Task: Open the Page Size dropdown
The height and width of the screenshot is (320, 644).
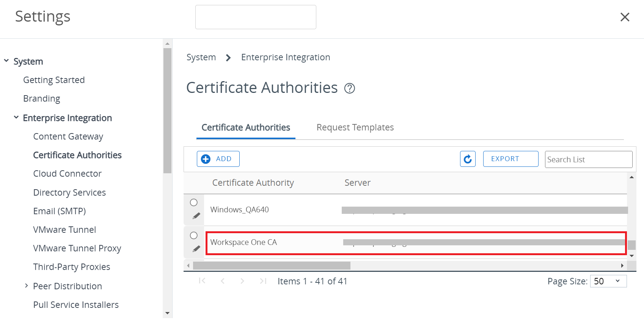Action: tap(608, 281)
